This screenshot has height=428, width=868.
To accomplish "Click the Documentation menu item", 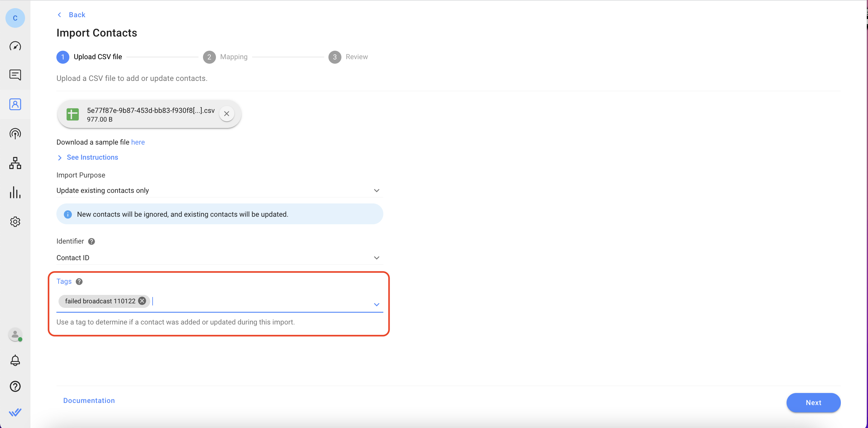I will 89,400.
